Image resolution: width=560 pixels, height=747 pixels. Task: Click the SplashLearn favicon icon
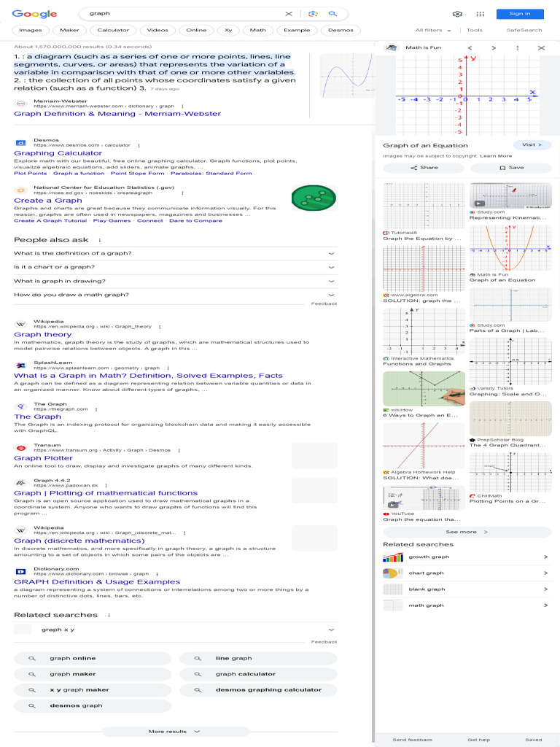[x=21, y=365]
